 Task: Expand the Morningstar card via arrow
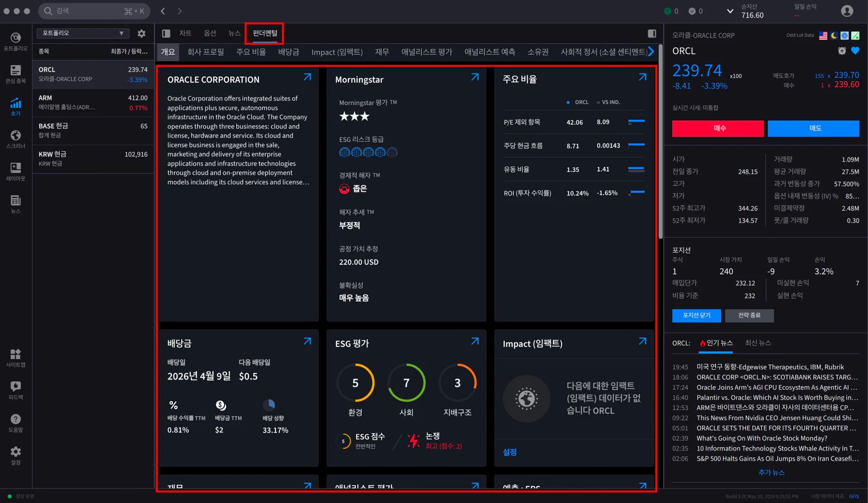pyautogui.click(x=475, y=77)
